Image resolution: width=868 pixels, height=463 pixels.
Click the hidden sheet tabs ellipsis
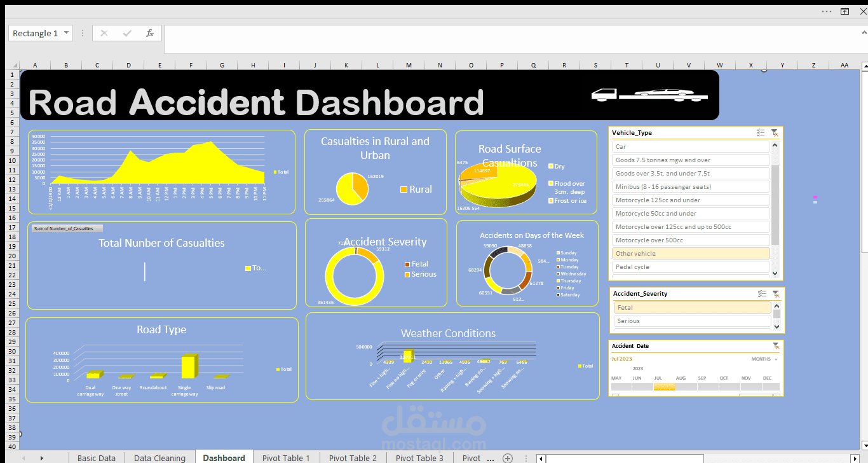[490, 458]
